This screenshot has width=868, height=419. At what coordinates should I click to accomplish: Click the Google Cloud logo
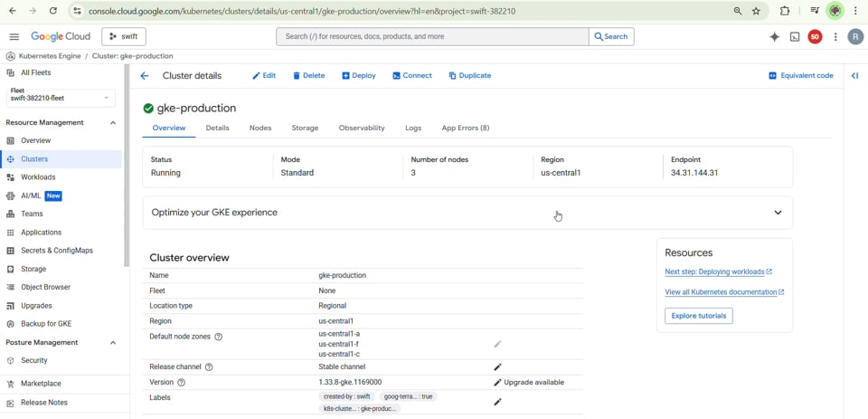(61, 36)
